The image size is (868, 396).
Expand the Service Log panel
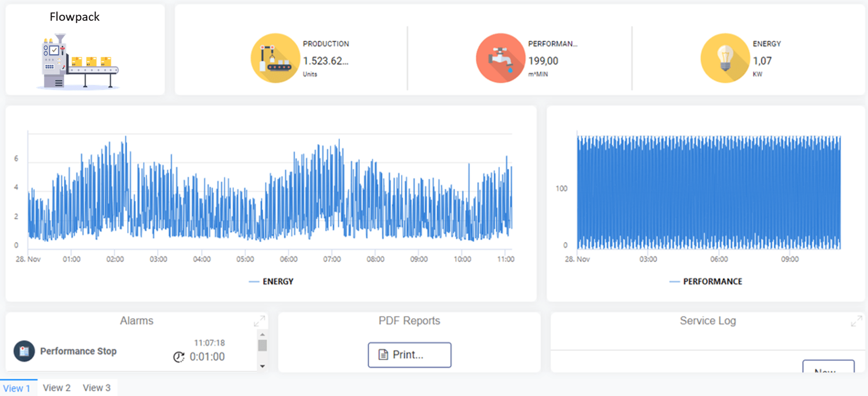pyautogui.click(x=856, y=321)
